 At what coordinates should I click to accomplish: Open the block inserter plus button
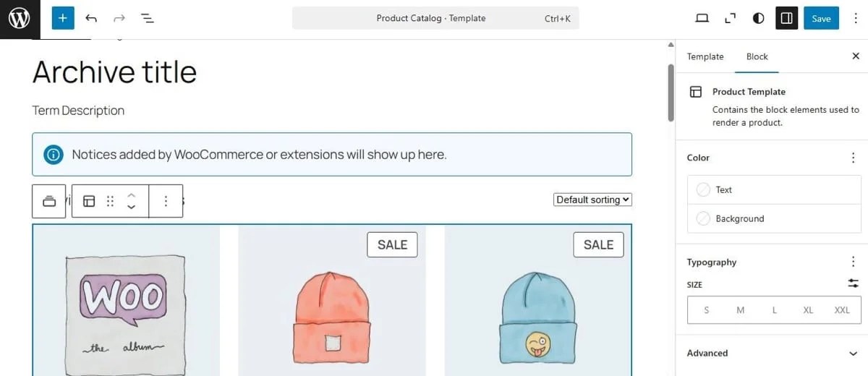tap(63, 19)
